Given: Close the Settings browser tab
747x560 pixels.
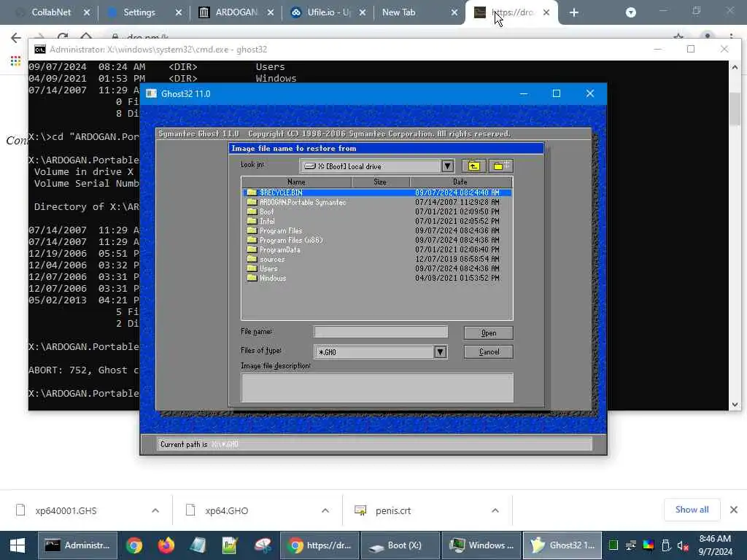Looking at the screenshot, I should (x=179, y=13).
